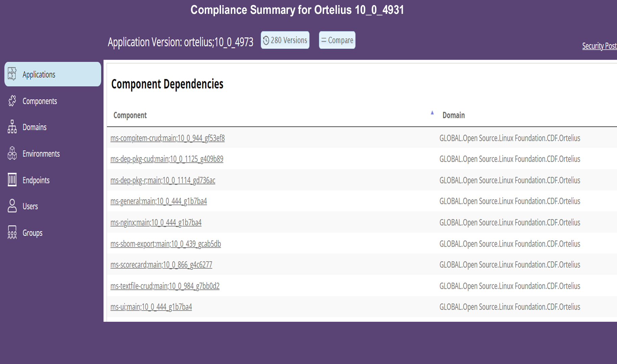This screenshot has width=617, height=364.
Task: Click the Compare button
Action: [337, 40]
